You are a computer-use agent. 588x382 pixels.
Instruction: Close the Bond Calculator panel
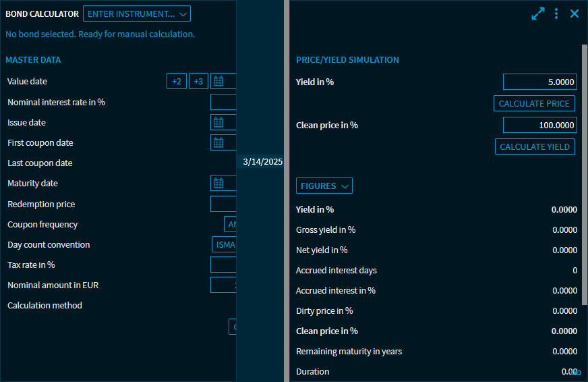pyautogui.click(x=575, y=13)
